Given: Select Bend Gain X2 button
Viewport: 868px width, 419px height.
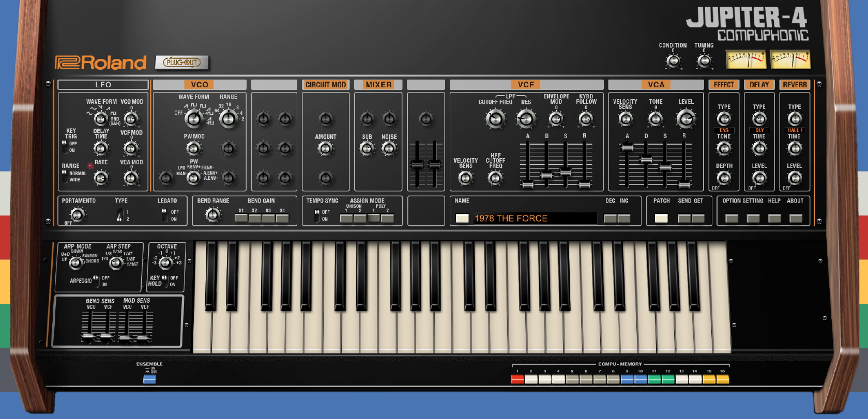Looking at the screenshot, I should click(x=254, y=218).
